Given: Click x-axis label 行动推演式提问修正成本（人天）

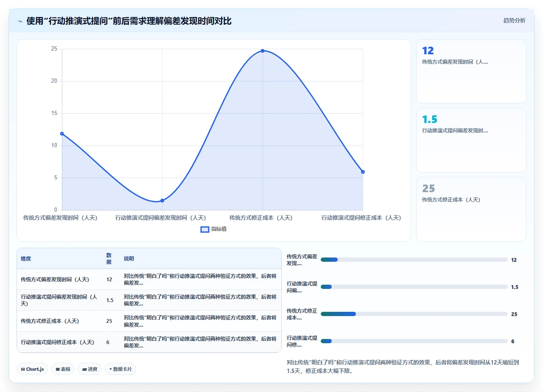Looking at the screenshot, I should [x=361, y=218].
